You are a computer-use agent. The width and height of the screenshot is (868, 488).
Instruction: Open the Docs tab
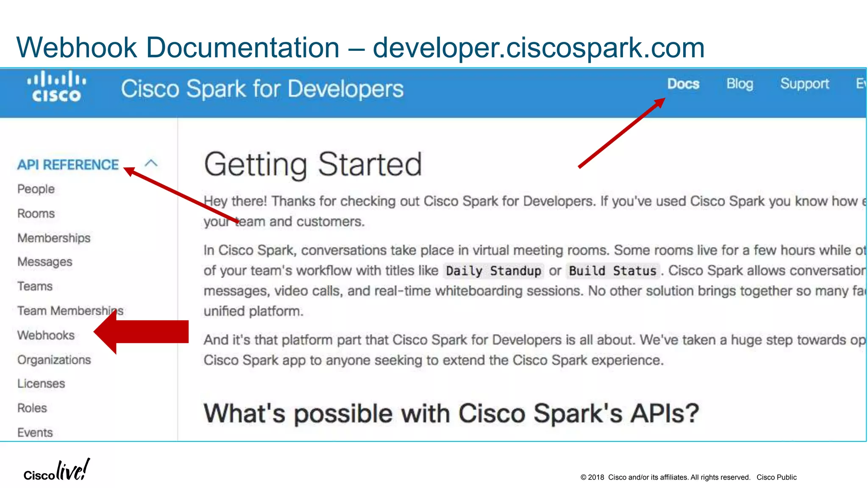pos(683,84)
